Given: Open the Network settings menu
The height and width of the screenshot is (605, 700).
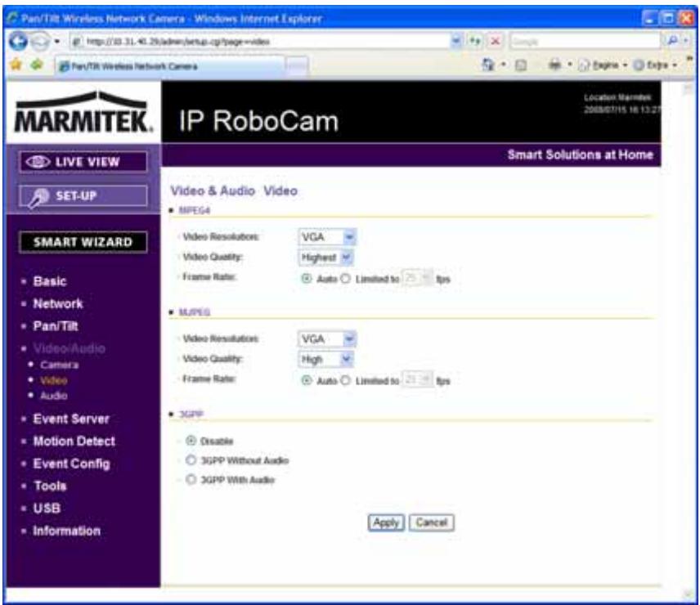Looking at the screenshot, I should 58,304.
